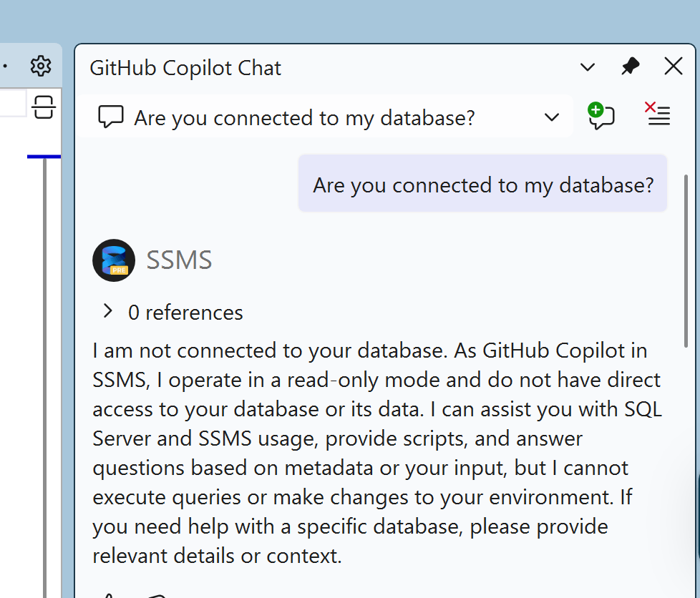Viewport: 700px width, 598px height.
Task: Select the 0 references label
Action: point(185,312)
